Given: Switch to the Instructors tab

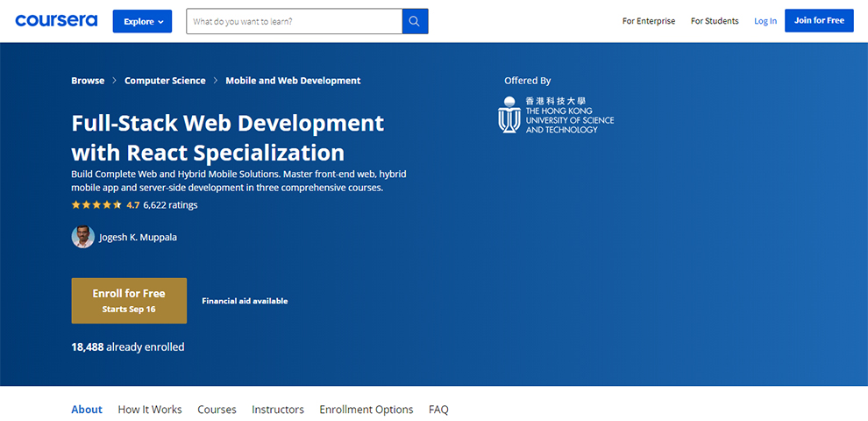Looking at the screenshot, I should coord(278,410).
